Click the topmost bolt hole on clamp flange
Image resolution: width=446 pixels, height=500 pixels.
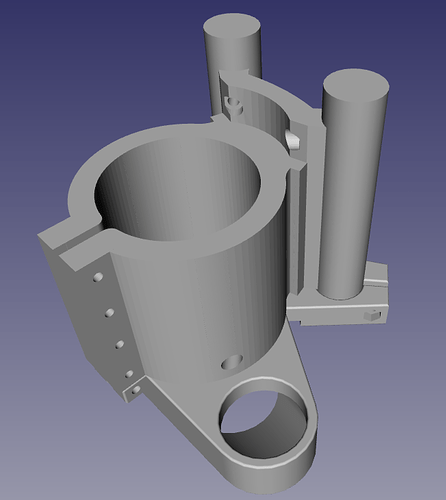point(98,277)
